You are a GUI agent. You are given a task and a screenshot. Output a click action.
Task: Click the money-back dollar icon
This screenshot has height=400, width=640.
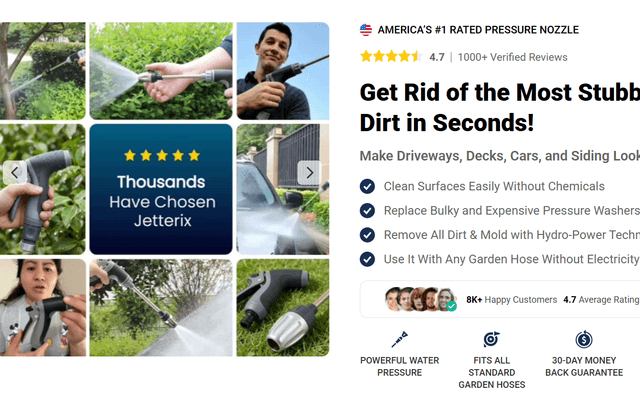pos(584,340)
